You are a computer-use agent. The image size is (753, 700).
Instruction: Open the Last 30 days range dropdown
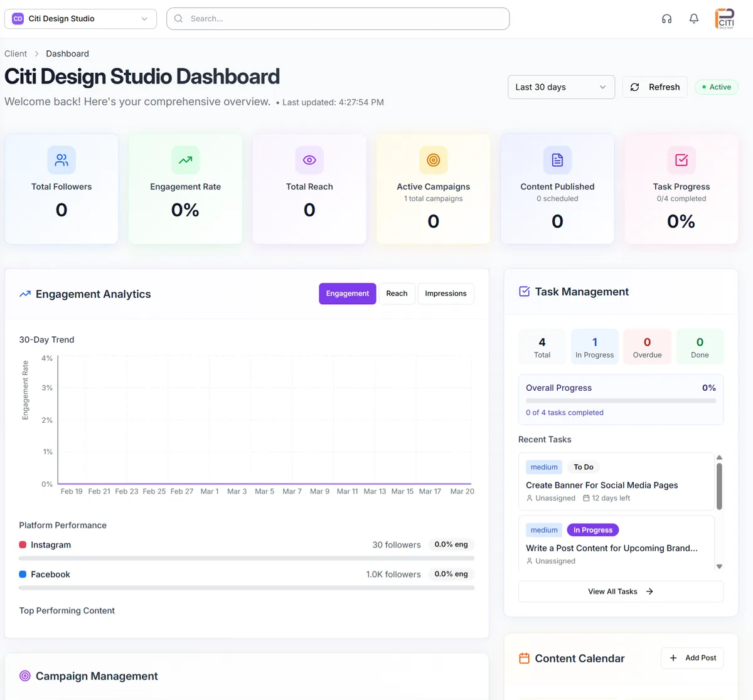561,87
